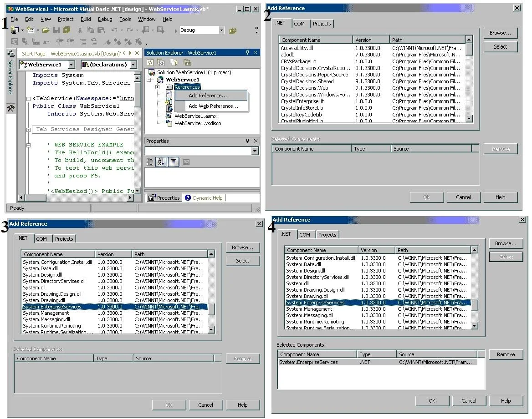Click the Properties icon in Solution Explorer toolbar

[x=187, y=62]
